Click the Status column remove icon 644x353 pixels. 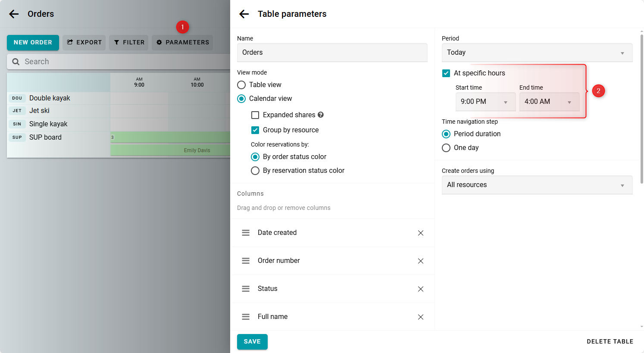click(x=421, y=289)
